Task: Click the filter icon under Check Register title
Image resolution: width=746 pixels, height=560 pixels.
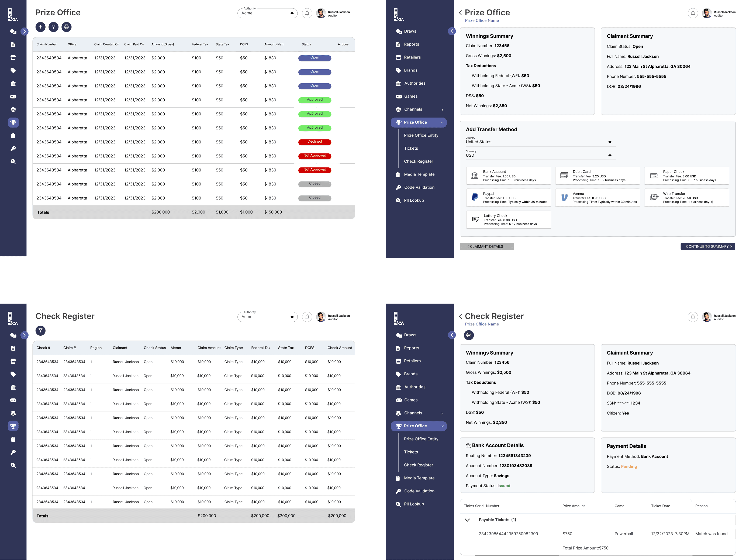Action: point(40,331)
